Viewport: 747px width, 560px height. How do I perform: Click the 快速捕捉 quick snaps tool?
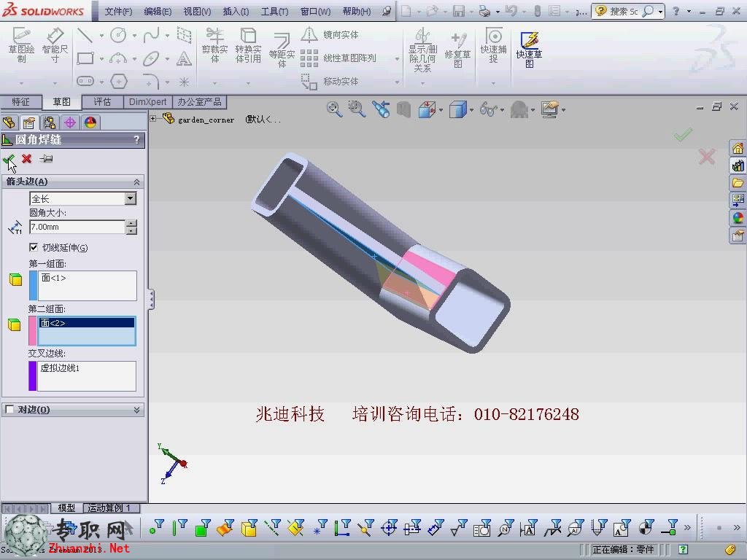[494, 45]
